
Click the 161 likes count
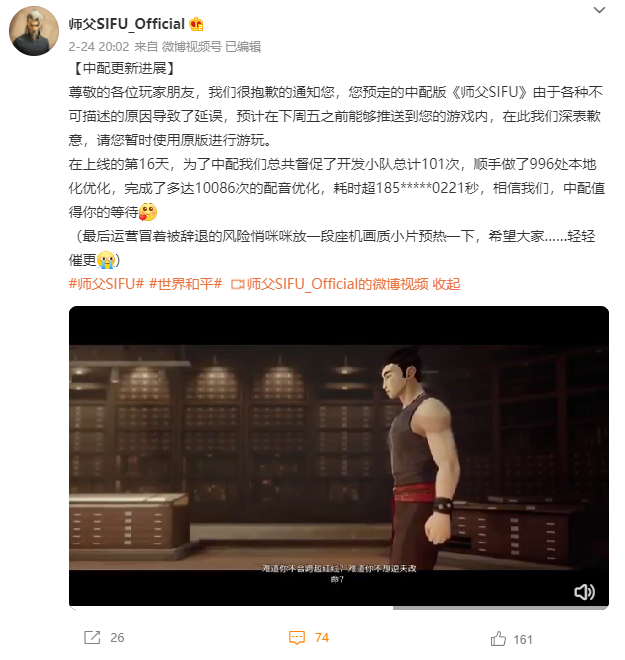523,640
